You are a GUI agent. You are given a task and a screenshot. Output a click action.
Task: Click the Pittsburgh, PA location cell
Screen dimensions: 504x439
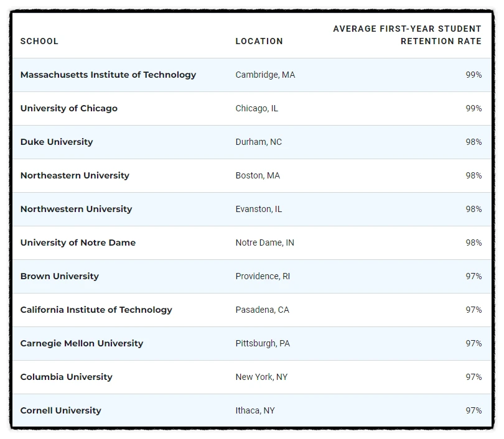263,343
